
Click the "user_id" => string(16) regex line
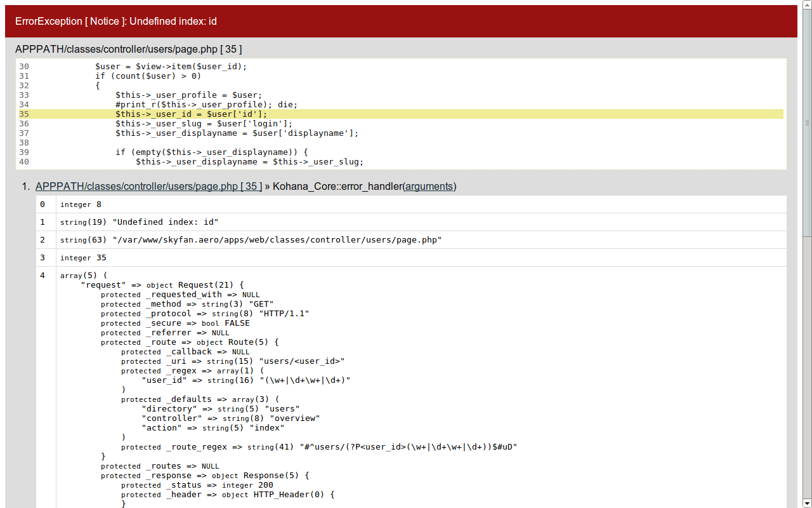(246, 380)
